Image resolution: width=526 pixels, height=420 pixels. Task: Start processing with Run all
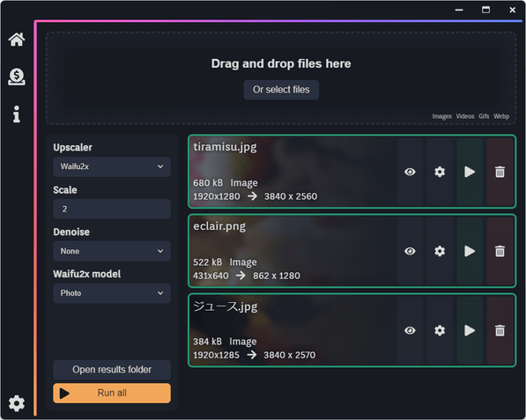tap(112, 393)
